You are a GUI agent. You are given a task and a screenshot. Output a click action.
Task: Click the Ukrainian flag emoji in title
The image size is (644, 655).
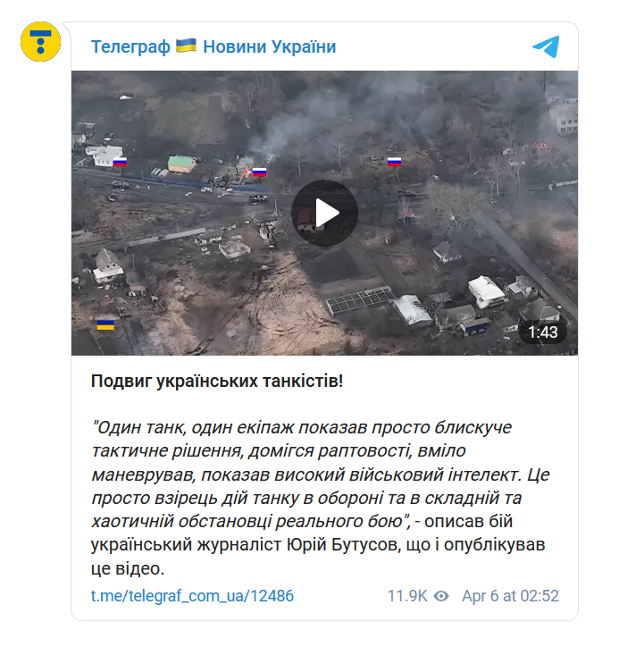pyautogui.click(x=187, y=46)
